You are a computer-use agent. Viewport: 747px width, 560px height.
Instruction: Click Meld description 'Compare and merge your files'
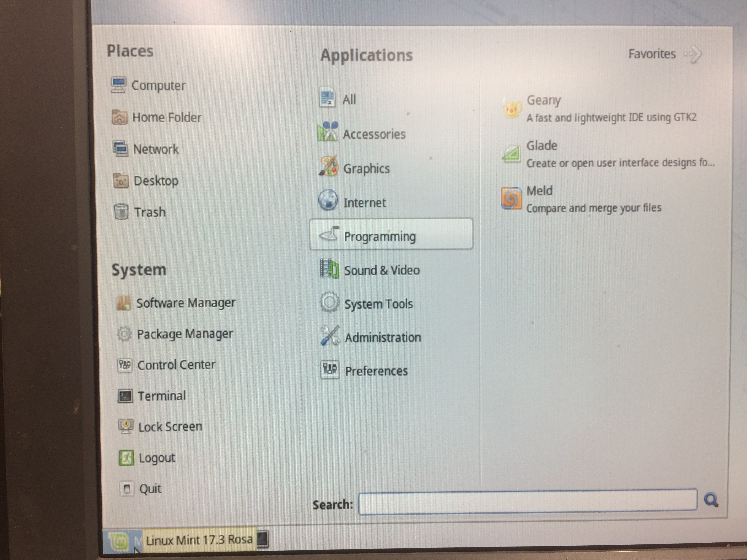tap(594, 208)
